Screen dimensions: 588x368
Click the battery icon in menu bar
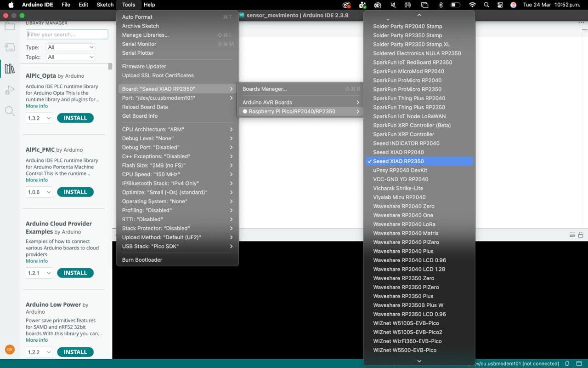point(456,5)
